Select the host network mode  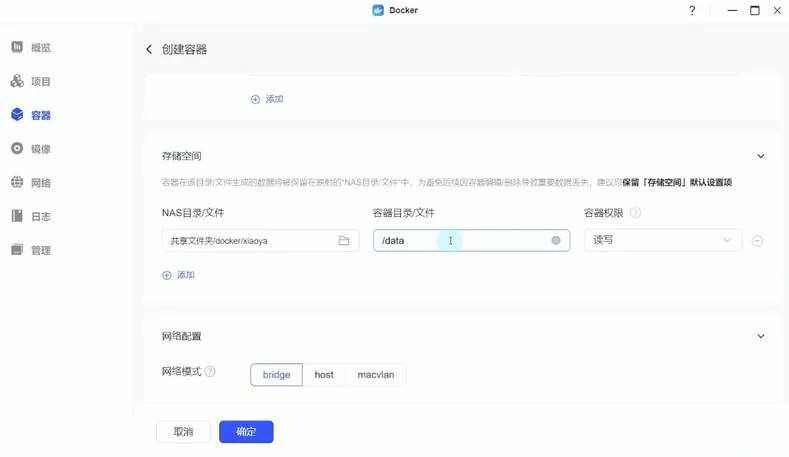tap(324, 375)
